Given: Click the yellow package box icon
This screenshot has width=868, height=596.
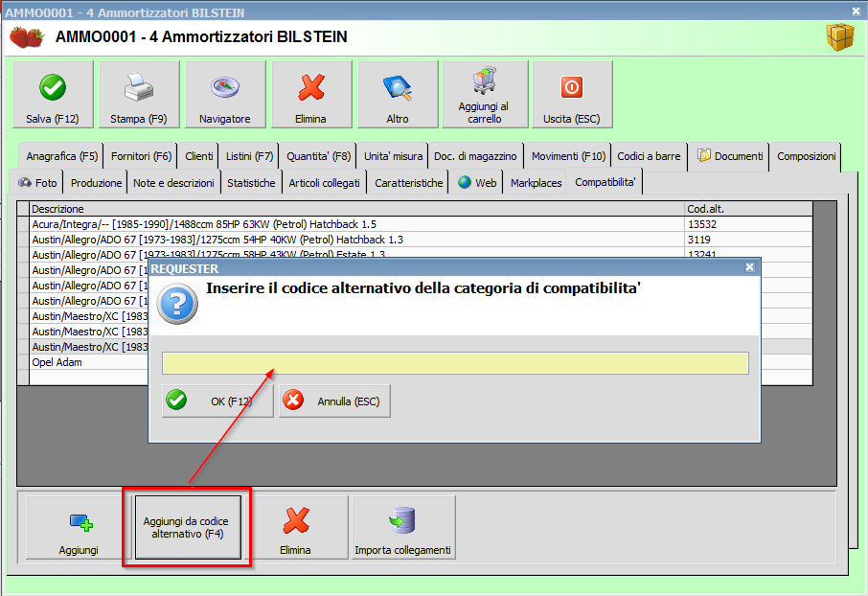Looking at the screenshot, I should (x=840, y=37).
